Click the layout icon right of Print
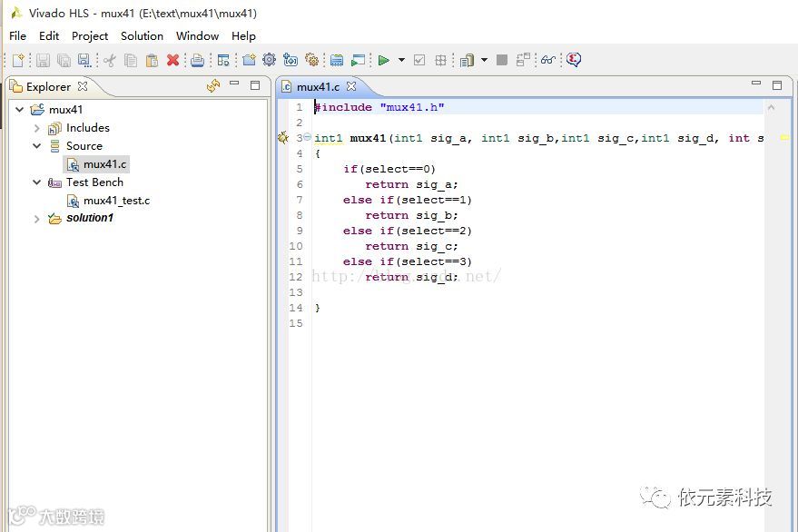Viewport: 798px width, 532px height. [x=223, y=60]
